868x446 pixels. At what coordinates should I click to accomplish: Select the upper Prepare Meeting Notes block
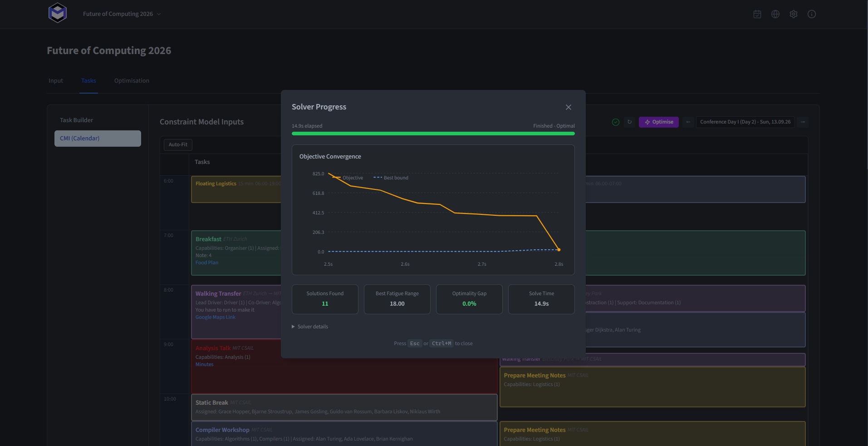(x=652, y=387)
